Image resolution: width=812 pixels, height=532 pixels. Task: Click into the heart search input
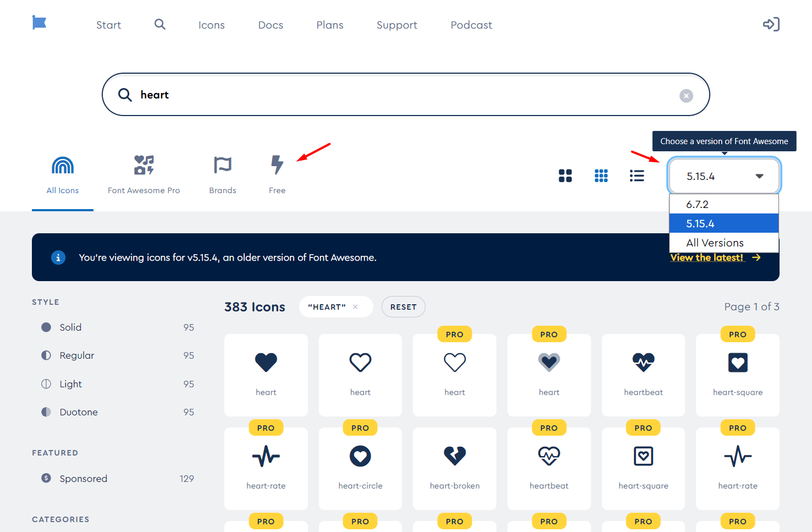click(406, 95)
